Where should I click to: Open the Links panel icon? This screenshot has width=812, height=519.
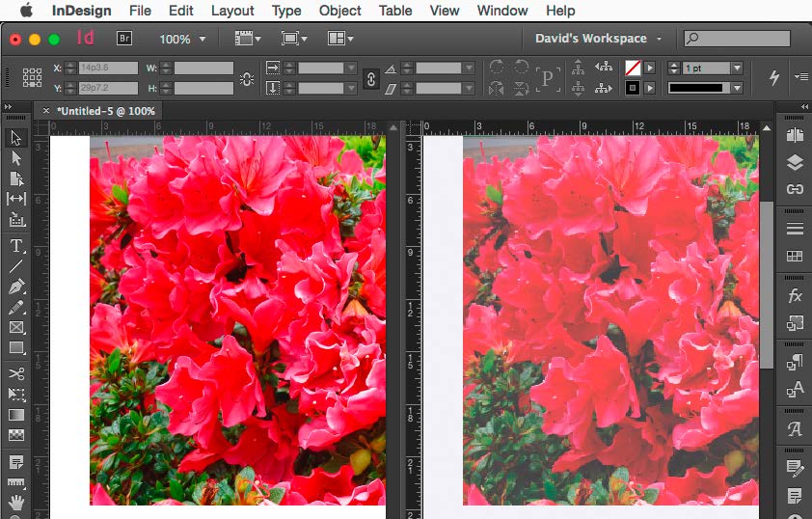tap(795, 189)
